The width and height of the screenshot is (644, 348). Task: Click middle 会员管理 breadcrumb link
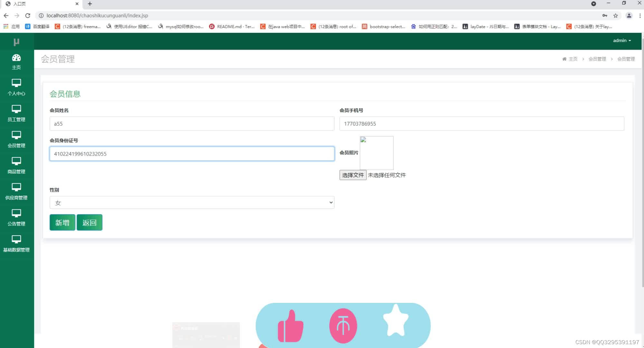597,59
